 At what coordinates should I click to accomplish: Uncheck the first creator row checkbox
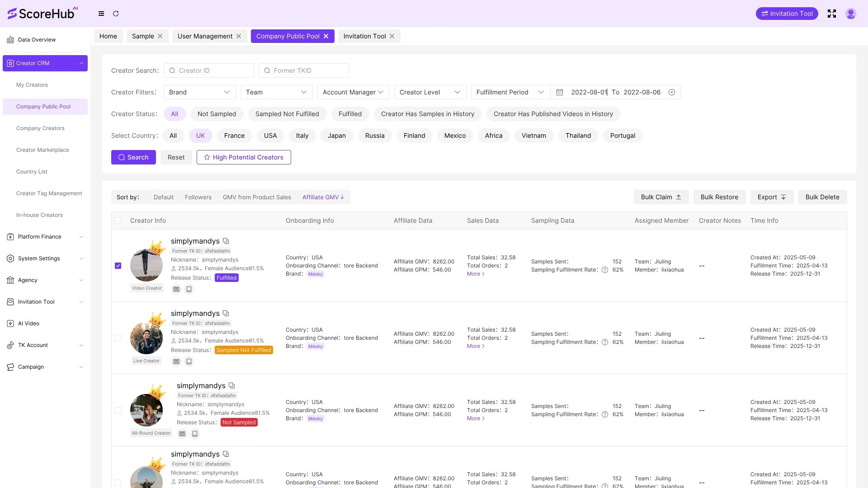(x=118, y=266)
